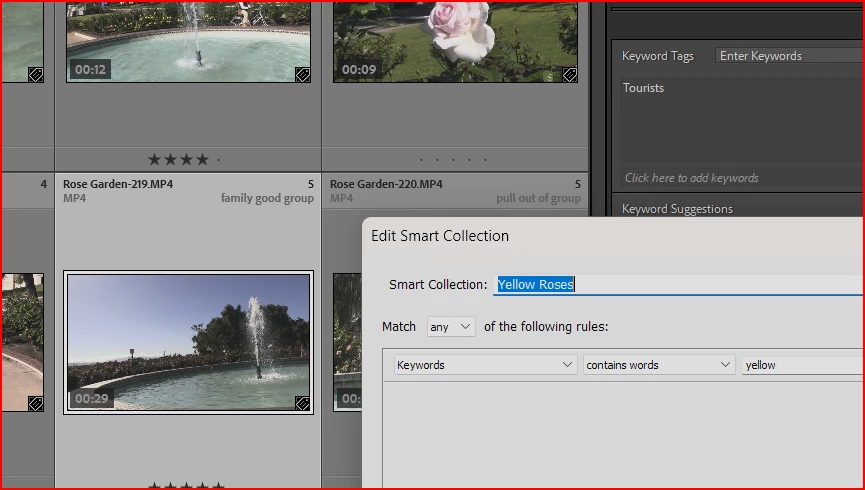Click keyword badge on bottom-left pathway thumbnail
865x490 pixels.
[35, 403]
